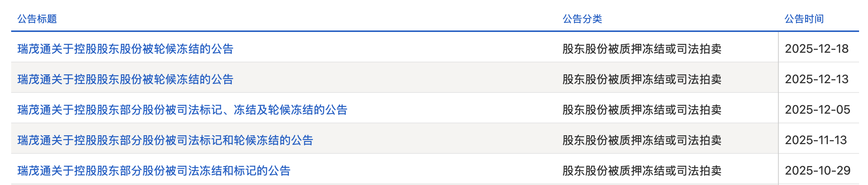This screenshot has height=185, width=868.
Task: Click the date 2025-11-13
Action: tap(816, 140)
